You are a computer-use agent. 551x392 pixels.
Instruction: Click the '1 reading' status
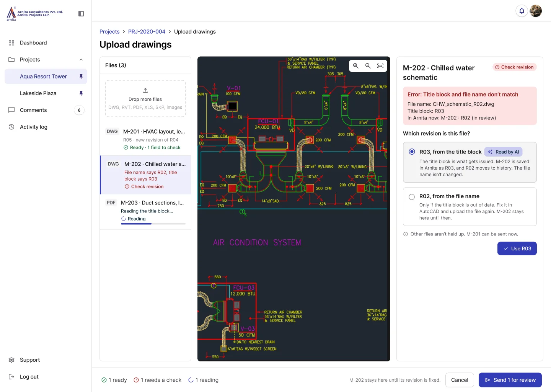[203, 380]
